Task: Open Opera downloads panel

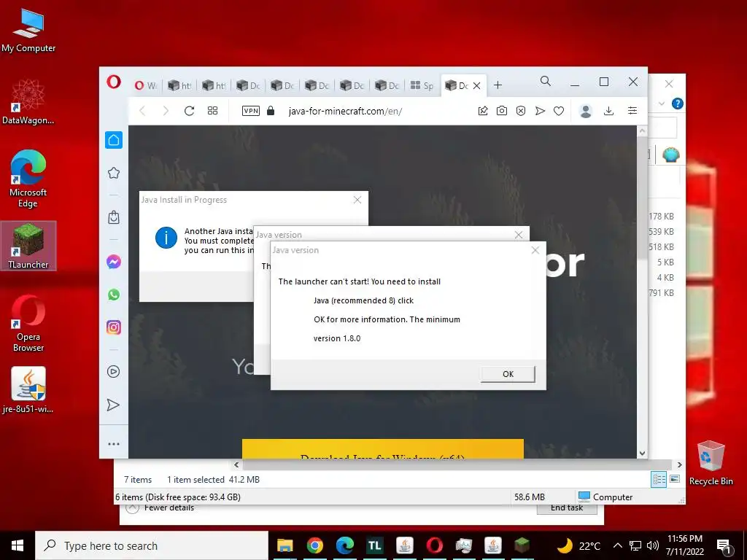Action: coord(608,111)
